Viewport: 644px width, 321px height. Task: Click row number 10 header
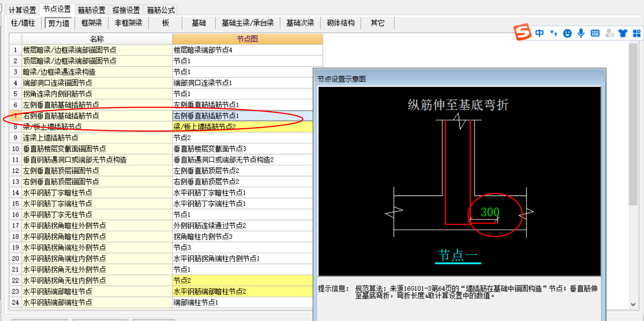point(15,149)
